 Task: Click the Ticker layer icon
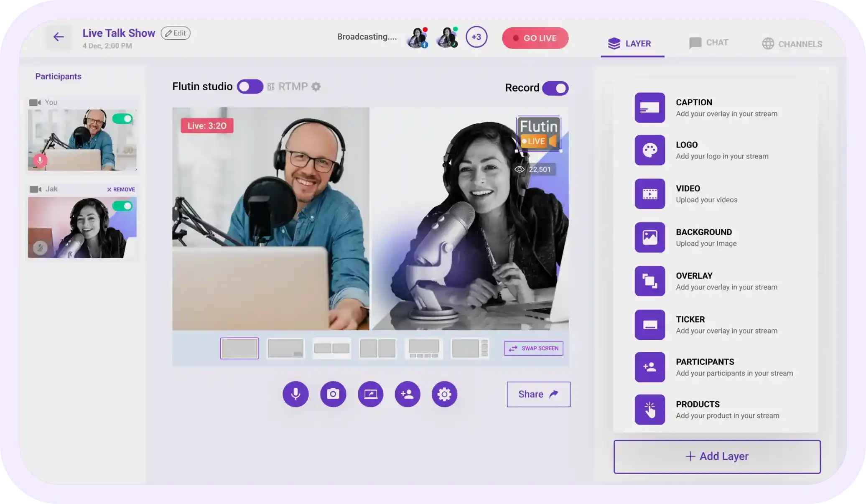tap(649, 325)
